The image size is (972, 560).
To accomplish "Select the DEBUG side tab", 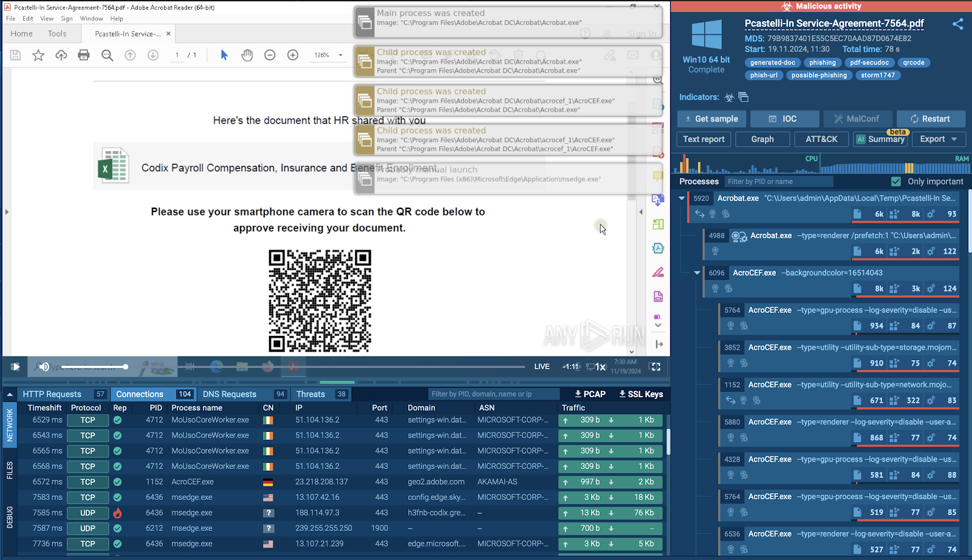I will pos(10,517).
